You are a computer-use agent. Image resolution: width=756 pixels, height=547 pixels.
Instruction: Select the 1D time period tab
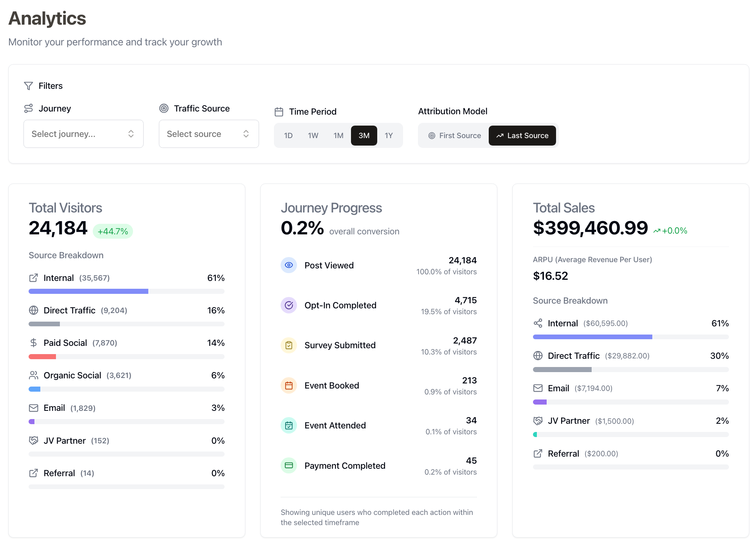point(288,135)
